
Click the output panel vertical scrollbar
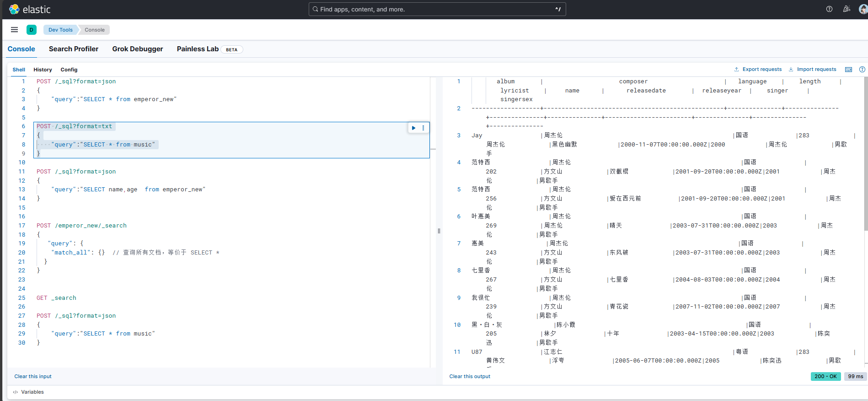[866, 154]
